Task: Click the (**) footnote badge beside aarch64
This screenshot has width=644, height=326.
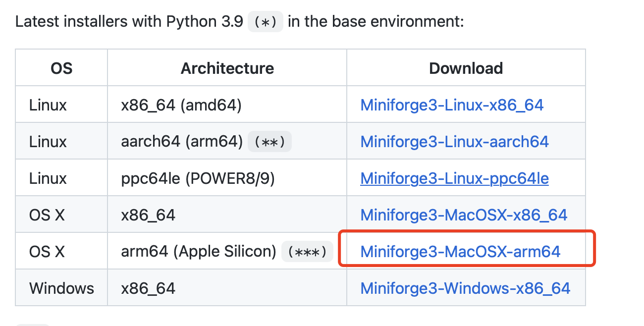Action: (269, 141)
